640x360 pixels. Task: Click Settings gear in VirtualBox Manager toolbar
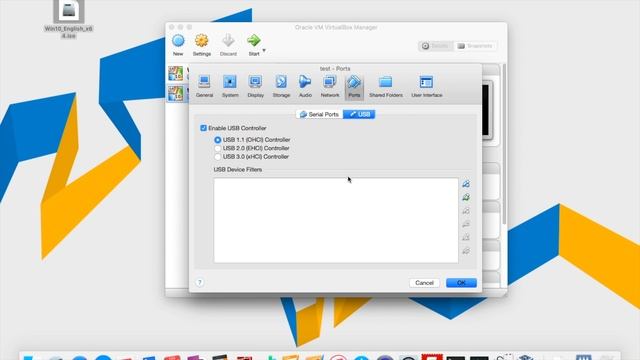(x=202, y=45)
